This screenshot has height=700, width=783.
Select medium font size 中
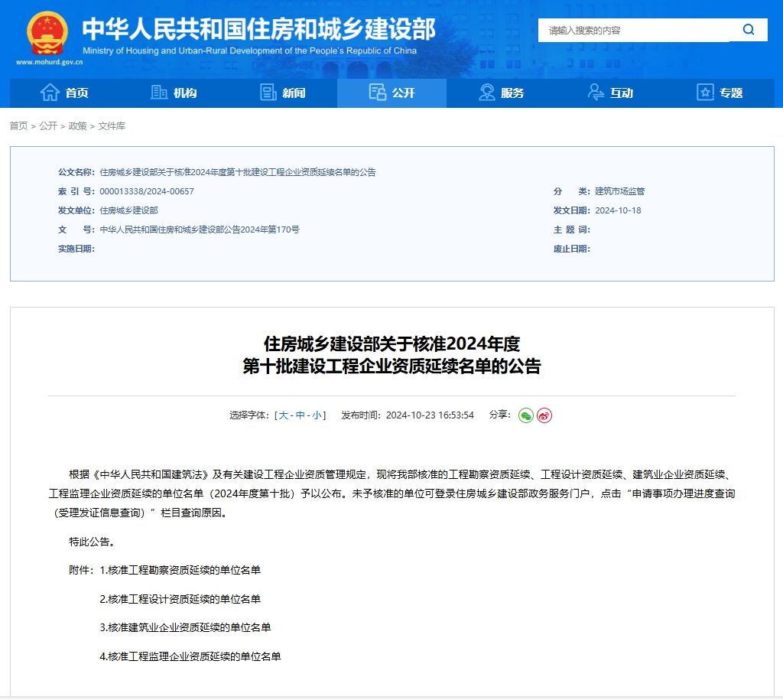tap(301, 415)
